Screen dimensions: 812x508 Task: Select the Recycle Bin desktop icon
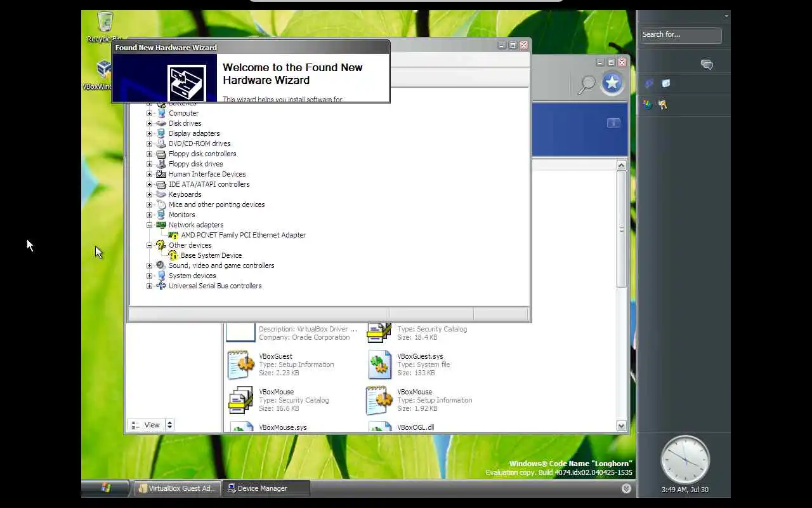tap(105, 27)
